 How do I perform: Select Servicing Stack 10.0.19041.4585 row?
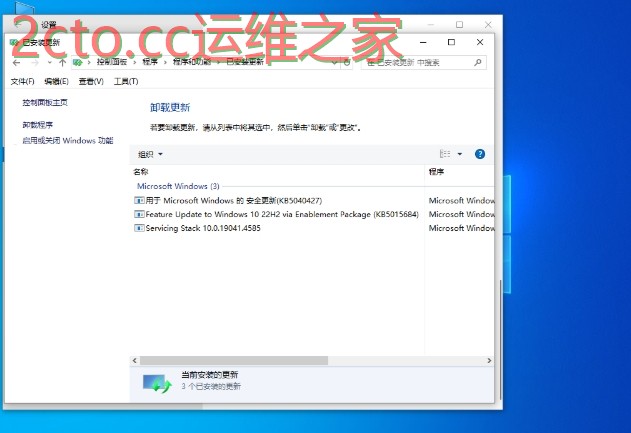[x=313, y=228]
